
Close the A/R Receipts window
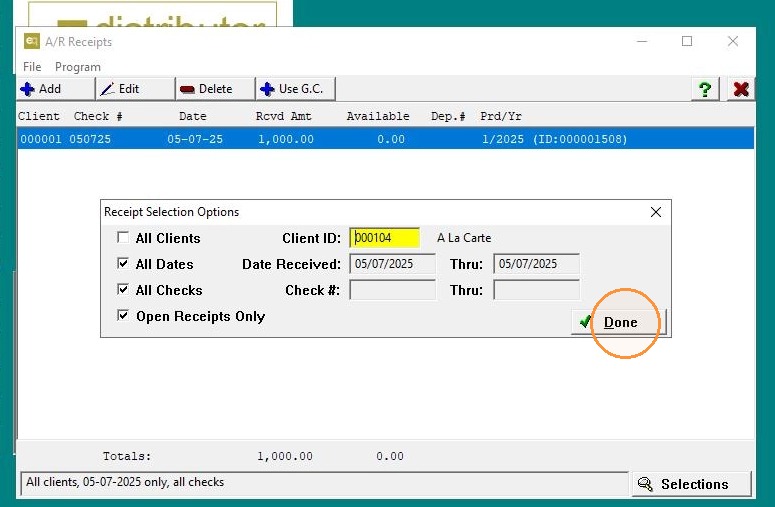(732, 42)
